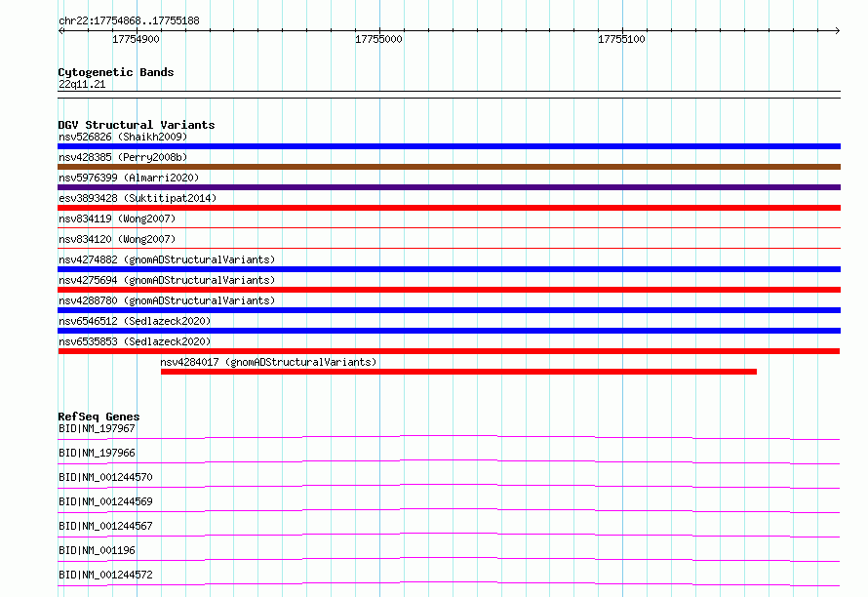Open nsv4274882 (gnomADStructuralVariants) label
868x597 pixels.
coord(167,259)
